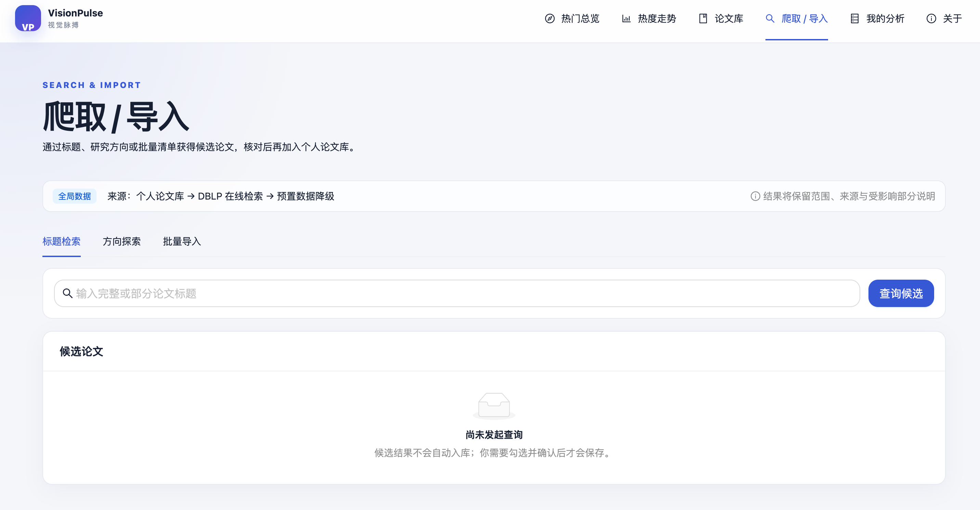980x510 pixels.
Task: Click the list icon beside 我的分析
Action: coord(854,18)
